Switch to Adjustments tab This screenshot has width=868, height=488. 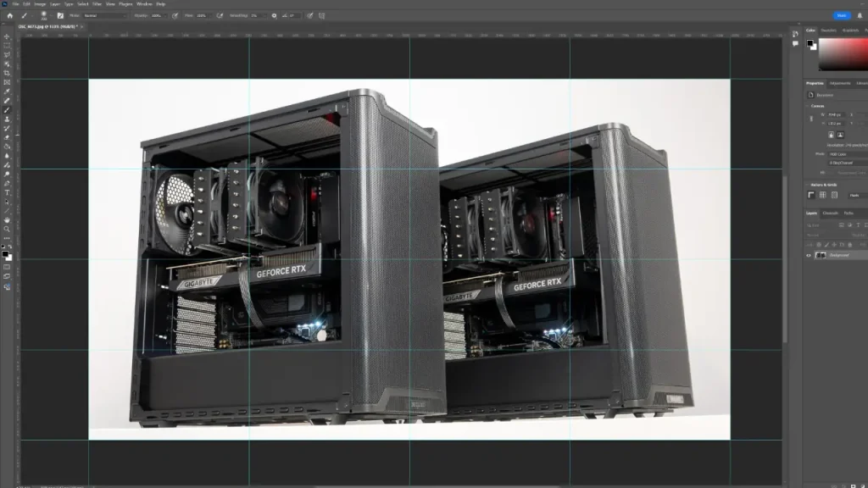(840, 83)
